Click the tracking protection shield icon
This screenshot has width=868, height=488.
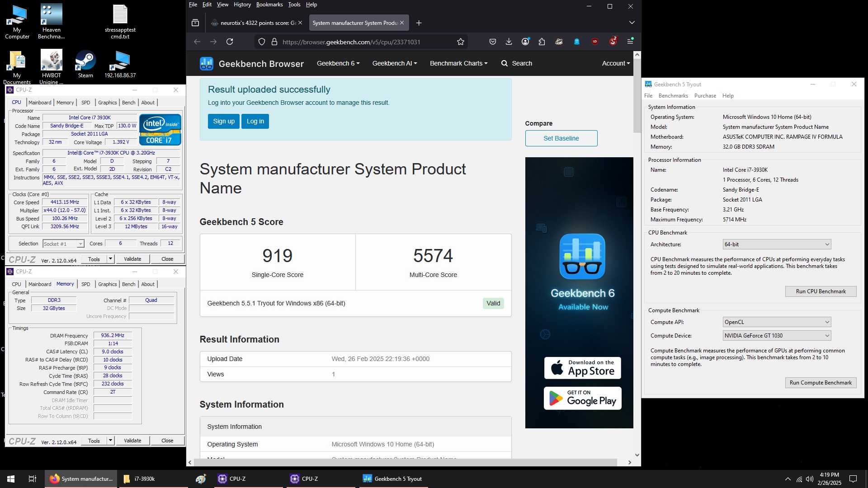[262, 42]
